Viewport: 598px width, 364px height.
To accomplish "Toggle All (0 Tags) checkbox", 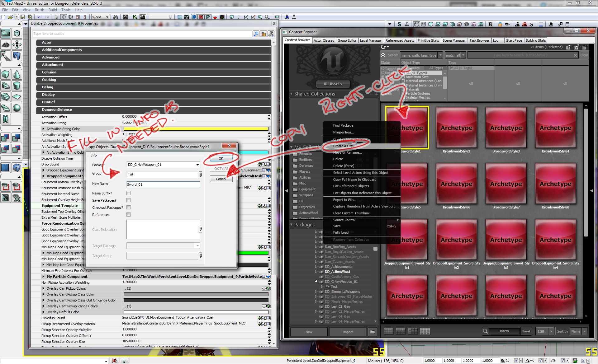I will tap(452, 68).
